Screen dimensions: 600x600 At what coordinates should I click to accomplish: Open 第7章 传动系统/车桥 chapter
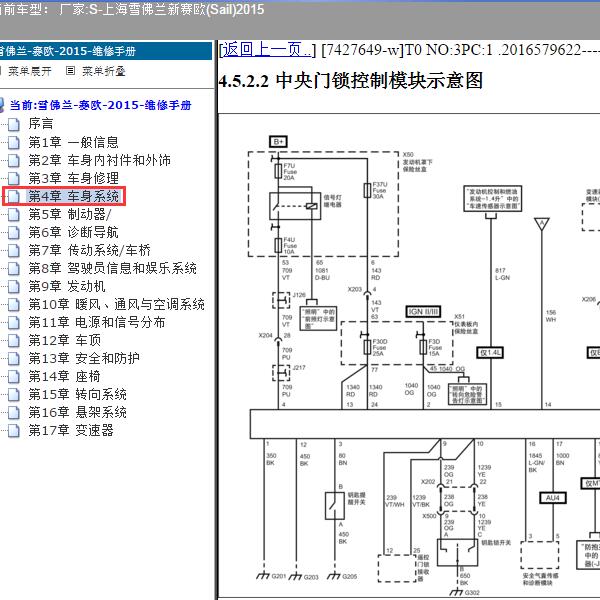coord(90,250)
